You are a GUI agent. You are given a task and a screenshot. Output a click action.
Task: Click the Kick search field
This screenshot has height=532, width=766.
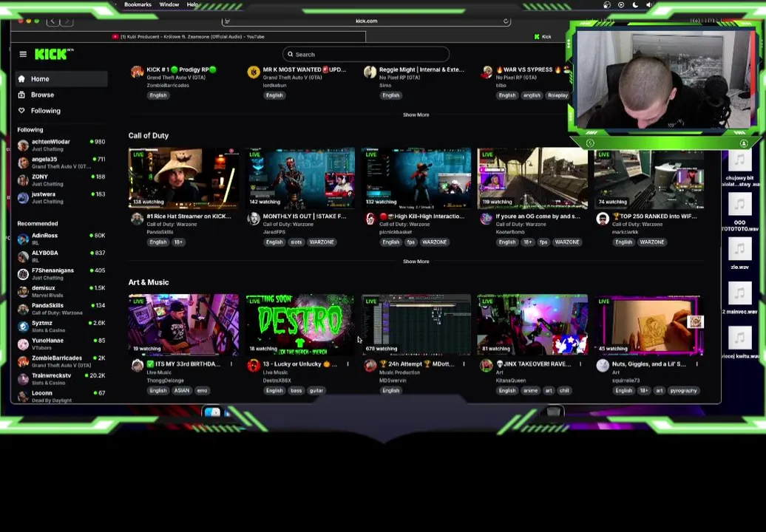(366, 54)
